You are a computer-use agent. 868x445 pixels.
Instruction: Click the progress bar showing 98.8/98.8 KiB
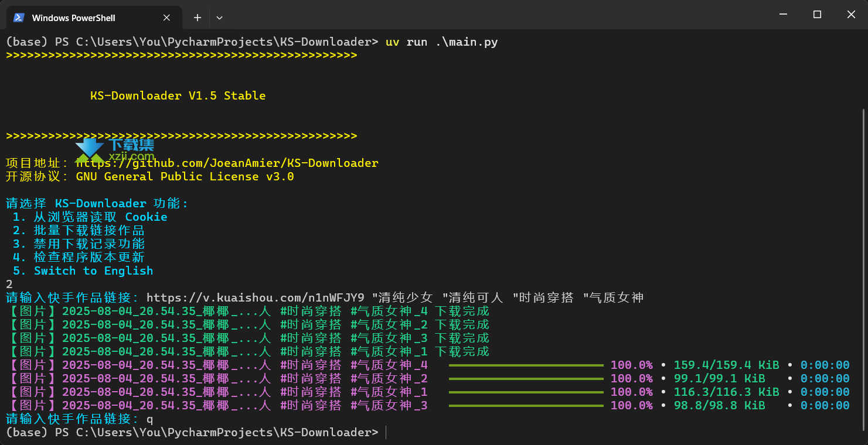coord(526,405)
